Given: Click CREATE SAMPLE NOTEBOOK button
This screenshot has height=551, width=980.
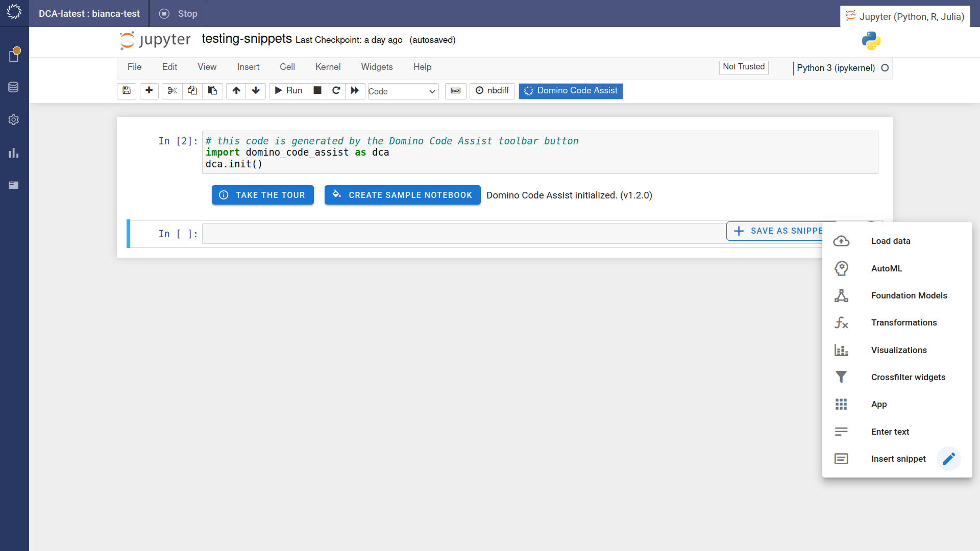Looking at the screenshot, I should (x=402, y=195).
